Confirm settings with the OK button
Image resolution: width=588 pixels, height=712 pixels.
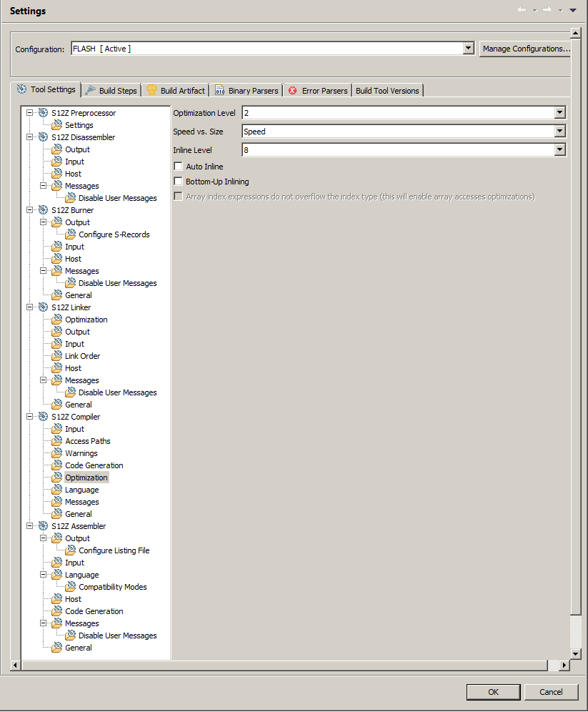pyautogui.click(x=493, y=691)
